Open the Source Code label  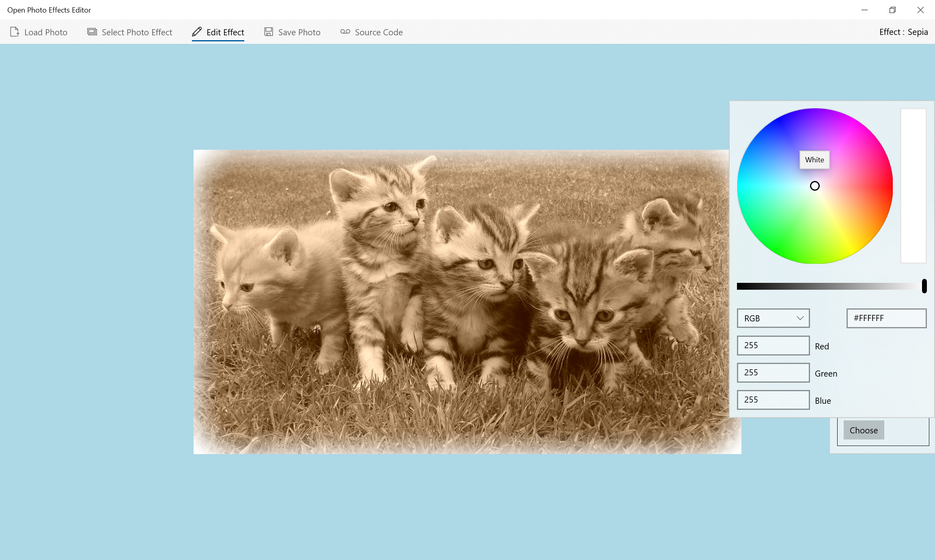click(x=379, y=32)
